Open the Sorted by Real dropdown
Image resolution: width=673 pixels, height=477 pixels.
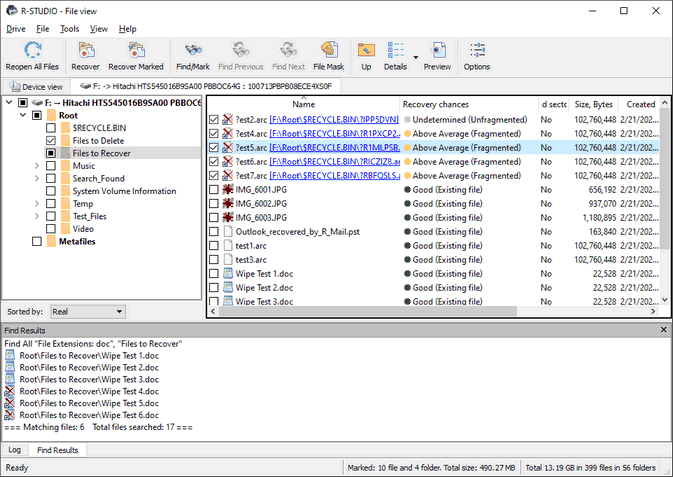pyautogui.click(x=88, y=312)
